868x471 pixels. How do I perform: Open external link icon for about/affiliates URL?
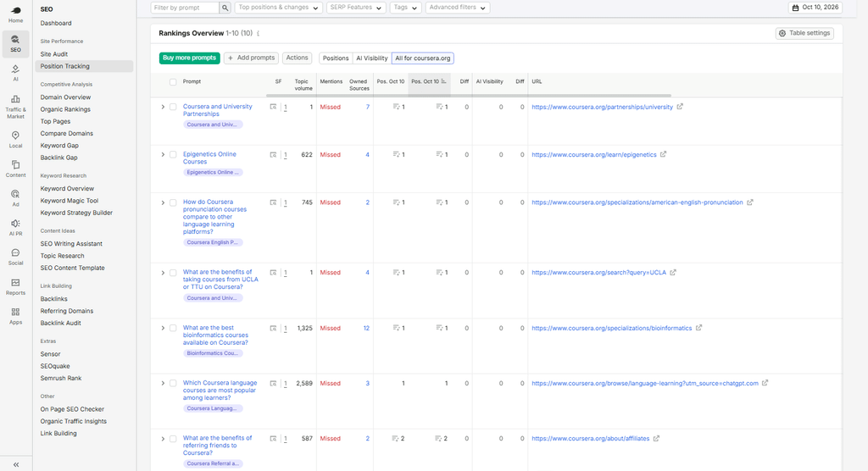click(x=657, y=438)
